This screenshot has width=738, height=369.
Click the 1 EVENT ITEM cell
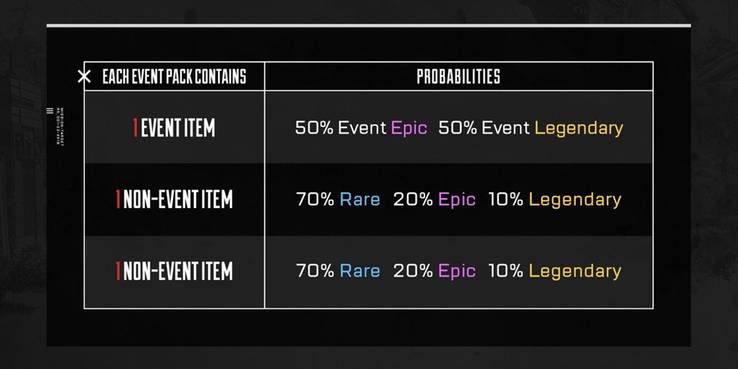coord(174,128)
